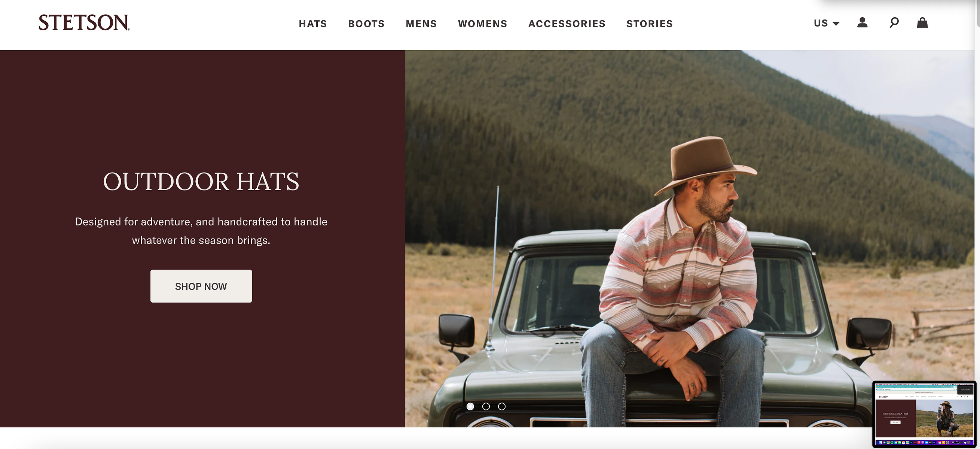This screenshot has width=980, height=449.
Task: Open the screenshot preview thumbnail
Action: (925, 414)
